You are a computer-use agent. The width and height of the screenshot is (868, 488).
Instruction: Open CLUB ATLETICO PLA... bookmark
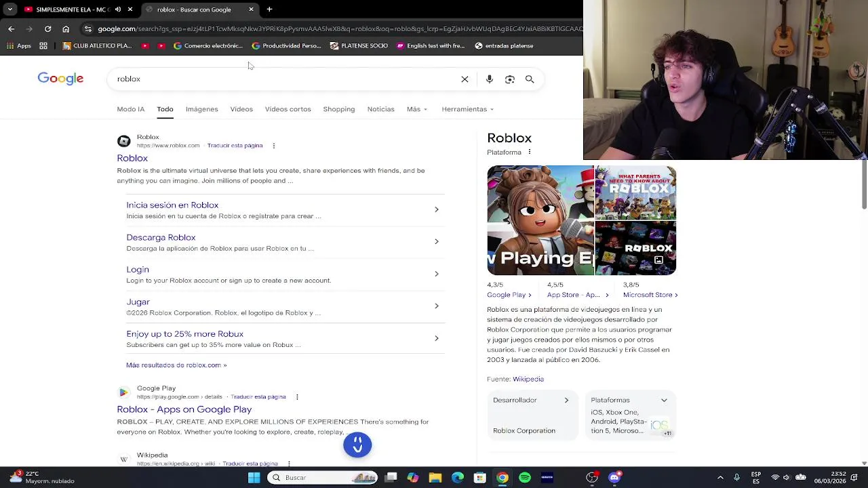97,45
